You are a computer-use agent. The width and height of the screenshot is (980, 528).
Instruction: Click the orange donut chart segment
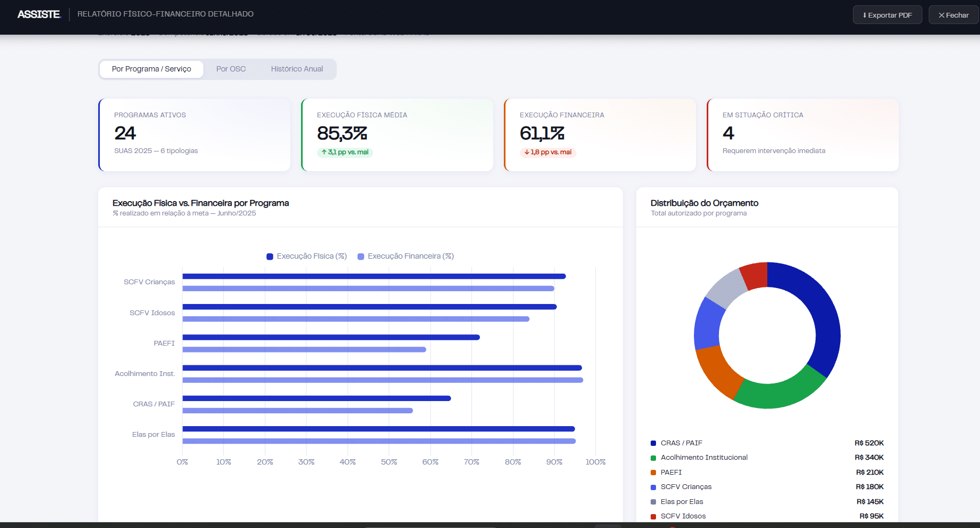tap(717, 371)
